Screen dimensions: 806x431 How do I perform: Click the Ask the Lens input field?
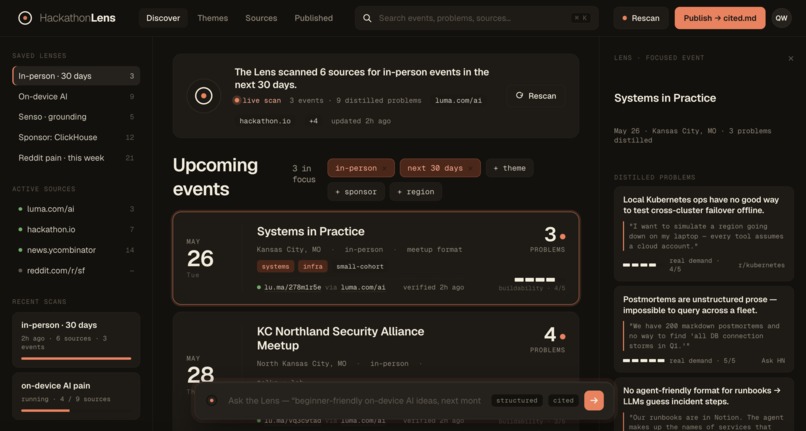click(355, 401)
